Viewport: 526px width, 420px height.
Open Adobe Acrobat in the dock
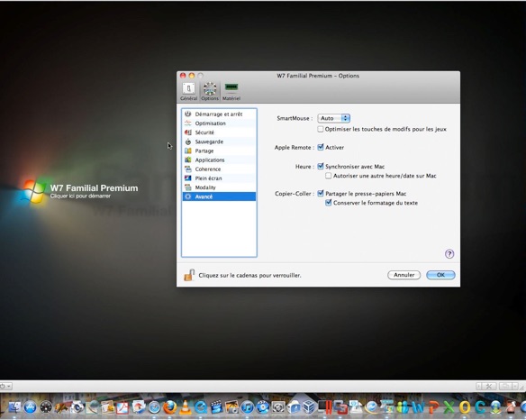(122, 408)
